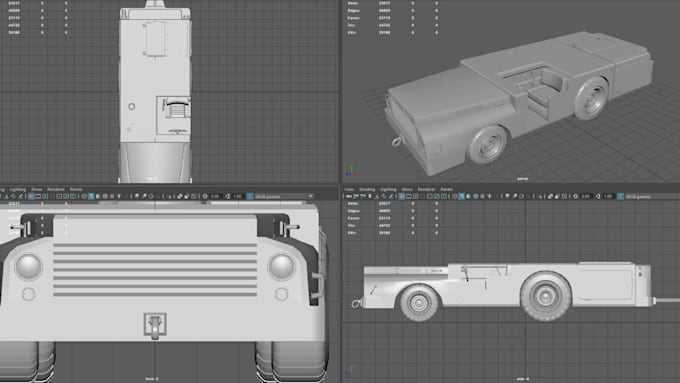This screenshot has width=680, height=383.
Task: Click use default material icon in side view
Action: click(468, 196)
